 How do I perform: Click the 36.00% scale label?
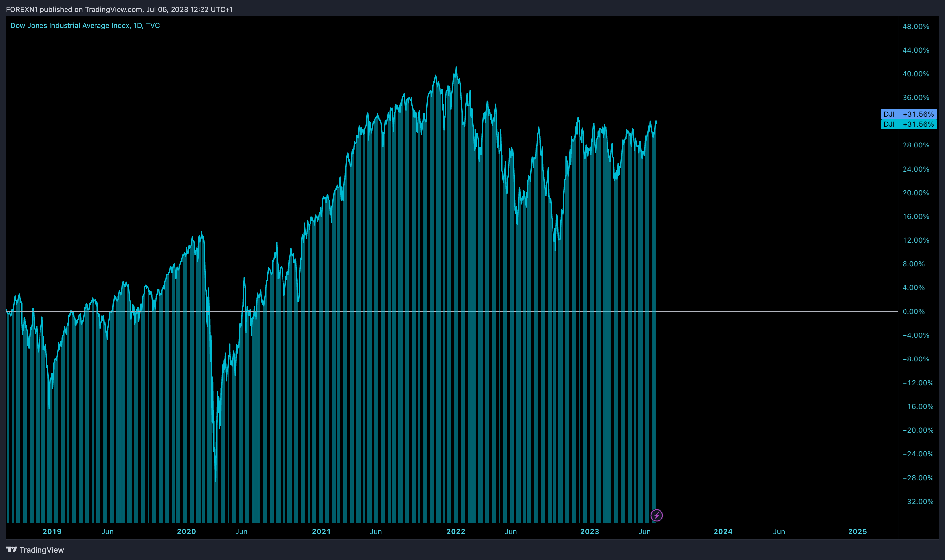[x=916, y=98]
